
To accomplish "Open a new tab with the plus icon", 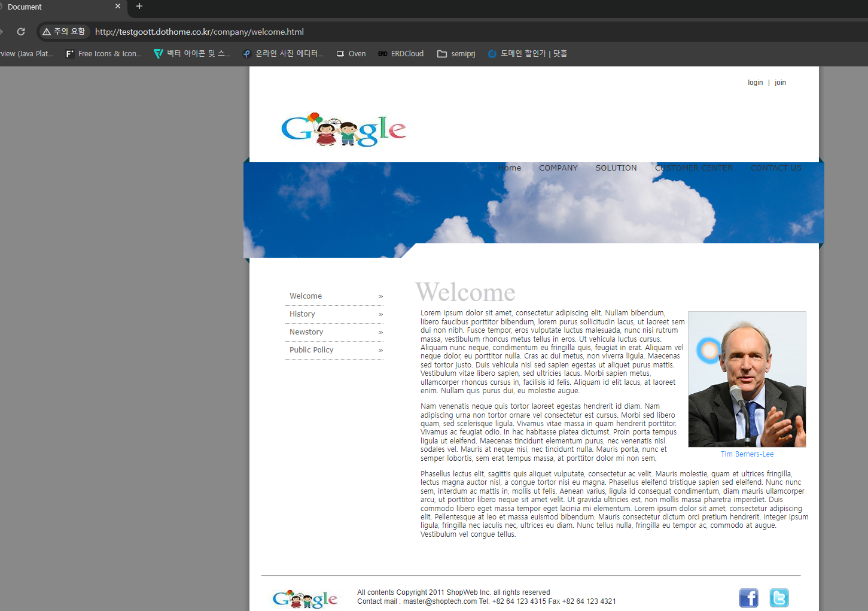I will (x=139, y=7).
